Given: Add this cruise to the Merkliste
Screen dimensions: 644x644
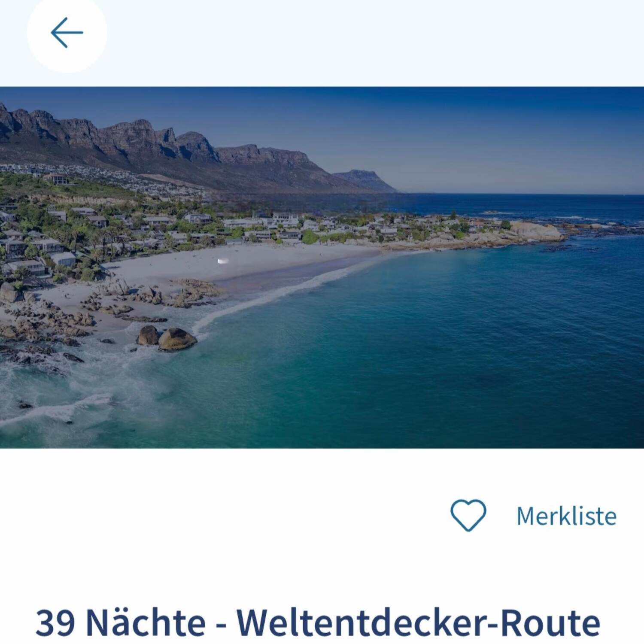Looking at the screenshot, I should (x=533, y=516).
